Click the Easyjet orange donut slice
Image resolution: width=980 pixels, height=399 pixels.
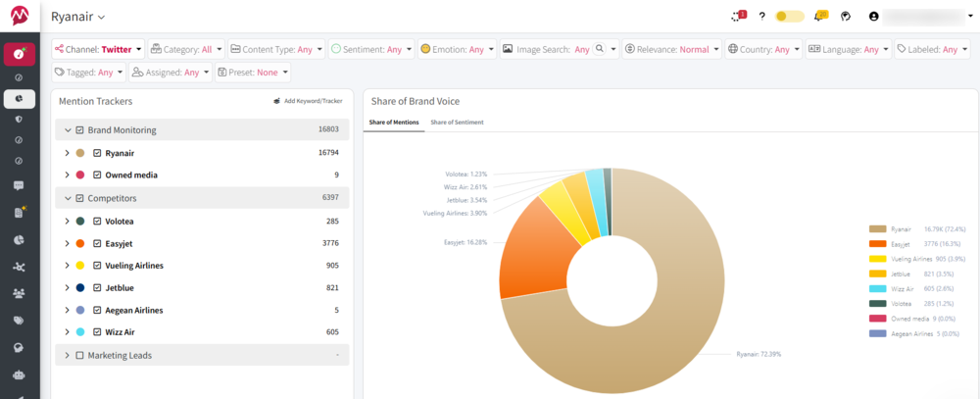pyautogui.click(x=536, y=250)
